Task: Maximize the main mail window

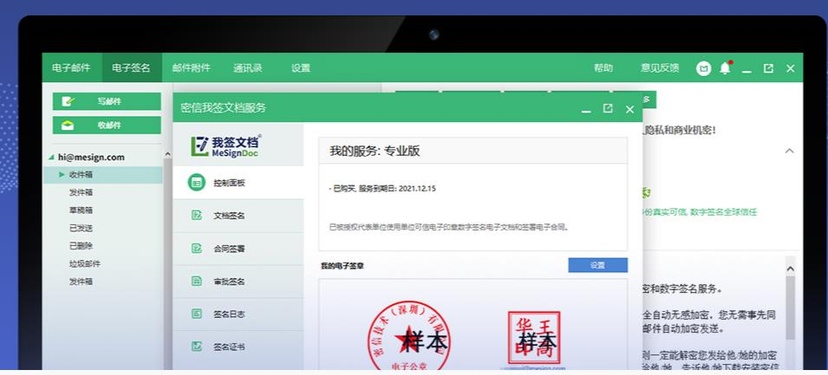Action: tap(768, 68)
